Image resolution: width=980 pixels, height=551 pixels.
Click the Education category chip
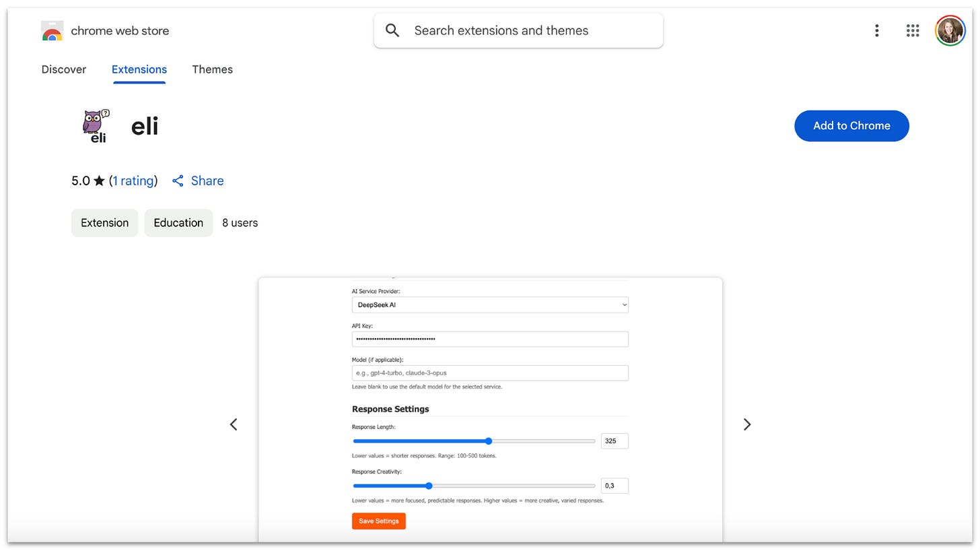178,223
